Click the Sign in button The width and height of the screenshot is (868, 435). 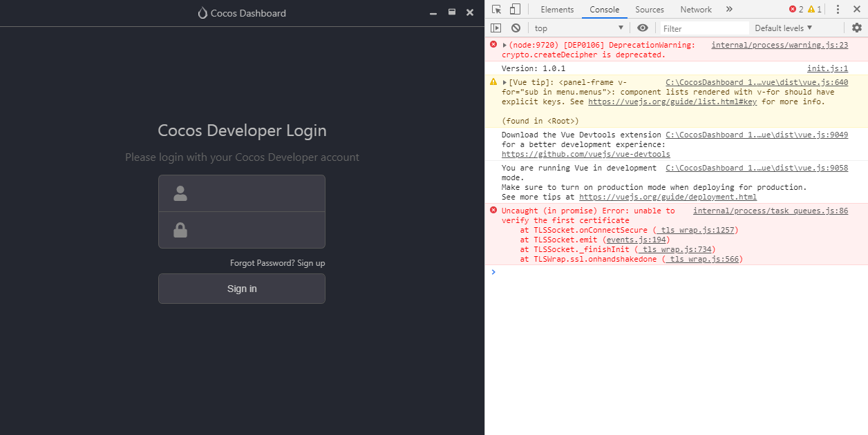(x=242, y=289)
